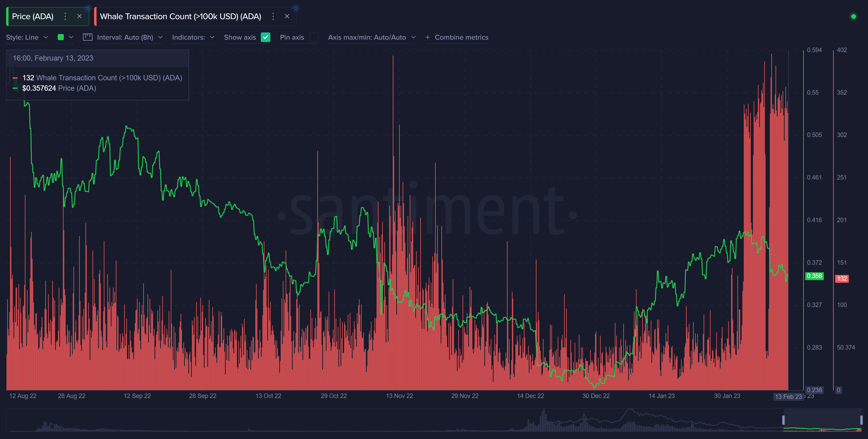
Task: Select the interval bar-chart icon
Action: (88, 37)
